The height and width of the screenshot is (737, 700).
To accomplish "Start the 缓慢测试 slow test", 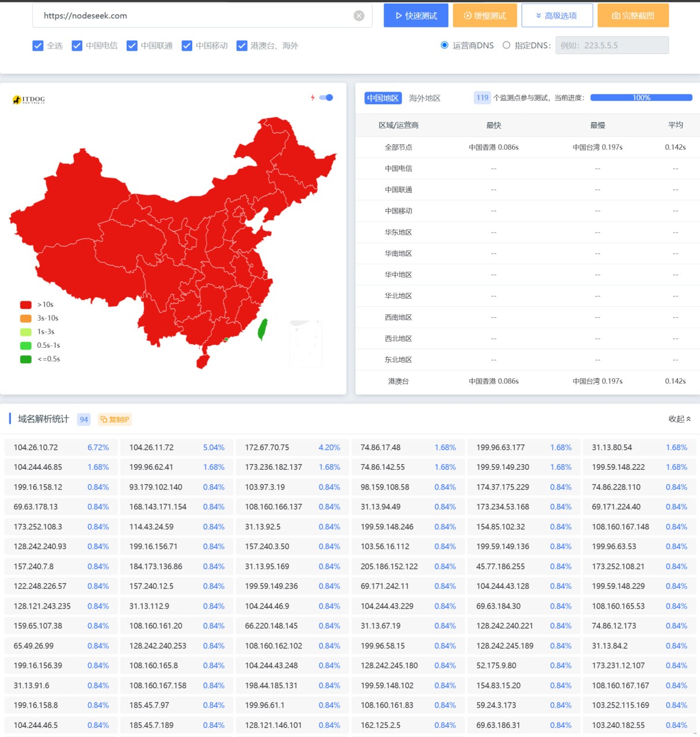I will 485,16.
